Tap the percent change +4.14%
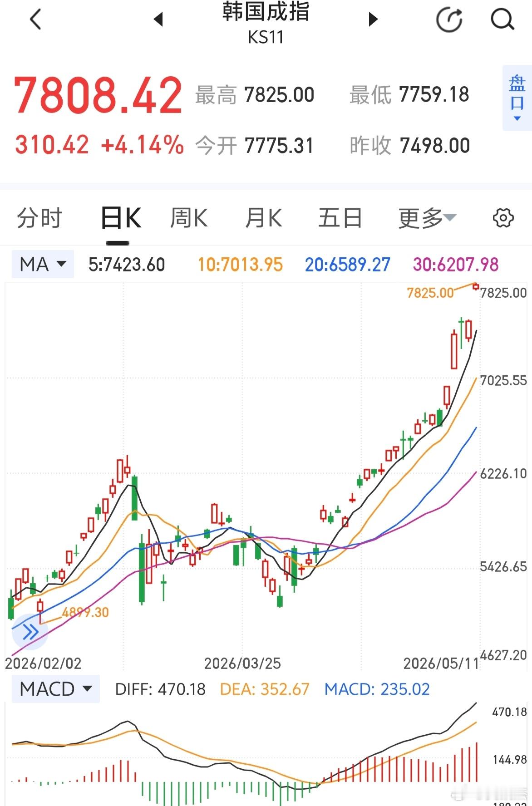Image resolution: width=532 pixels, height=806 pixels. coord(143,145)
